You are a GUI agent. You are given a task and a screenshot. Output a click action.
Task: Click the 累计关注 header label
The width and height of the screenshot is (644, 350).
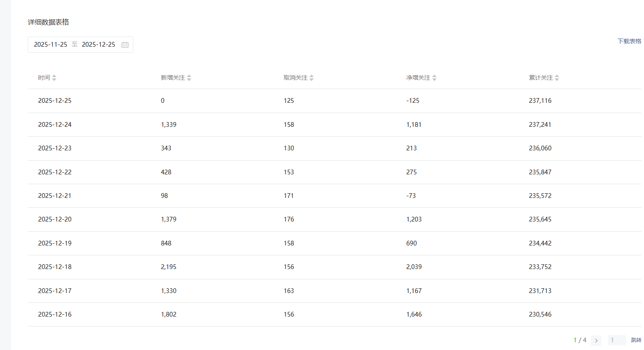(x=541, y=78)
